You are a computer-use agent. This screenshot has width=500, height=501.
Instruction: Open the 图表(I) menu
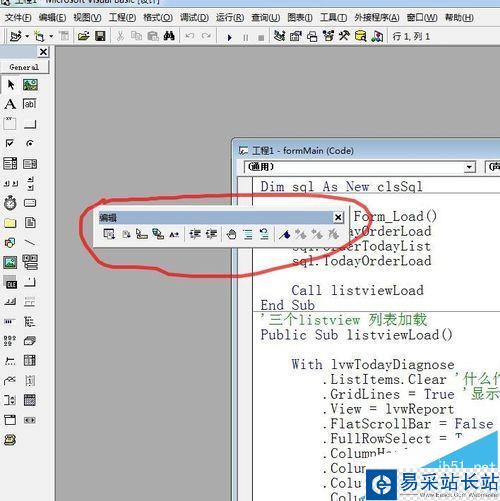[x=300, y=17]
